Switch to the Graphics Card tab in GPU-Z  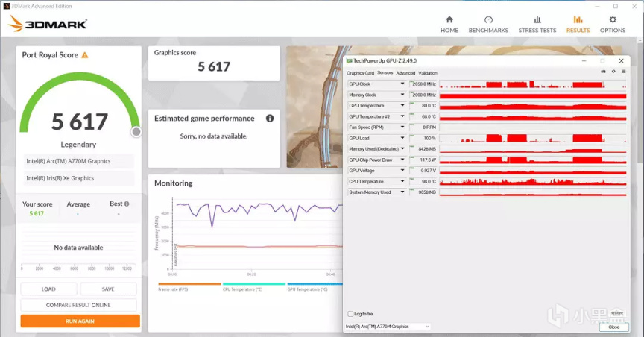pyautogui.click(x=360, y=73)
